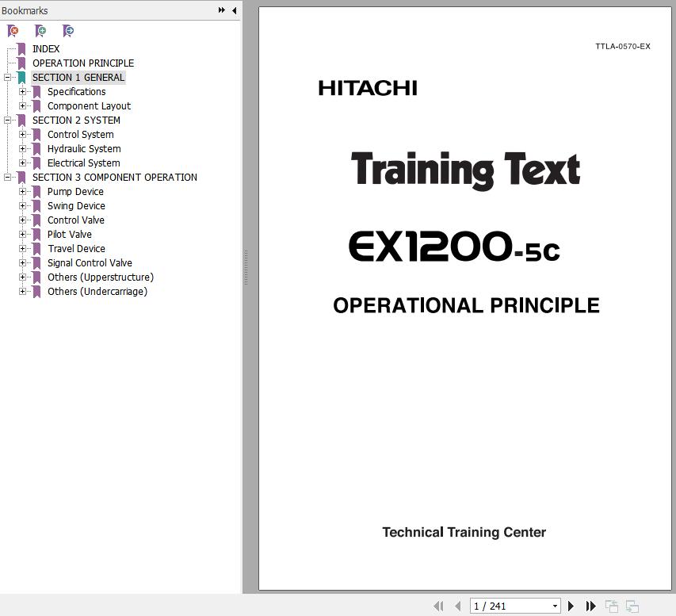
Task: Click the bookmark icon beside Pump Device
Action: pyautogui.click(x=36, y=192)
